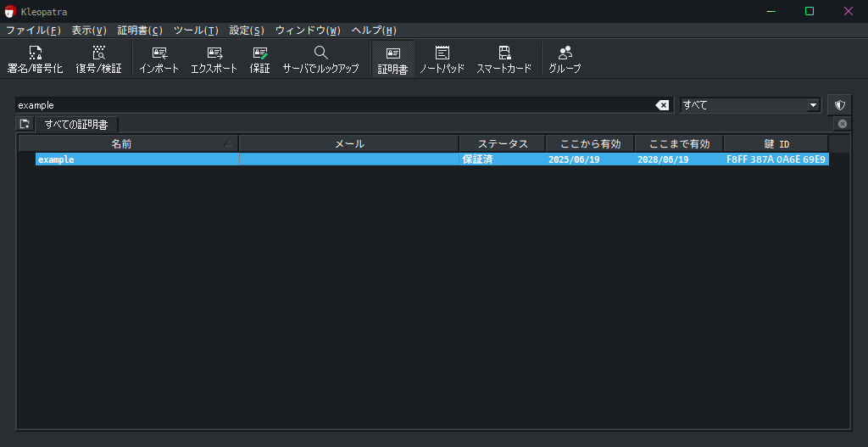Screen dimensions: 868x447
Task: Open the 復号/検証 (Decrypt/Verify) tool
Action: [98, 60]
